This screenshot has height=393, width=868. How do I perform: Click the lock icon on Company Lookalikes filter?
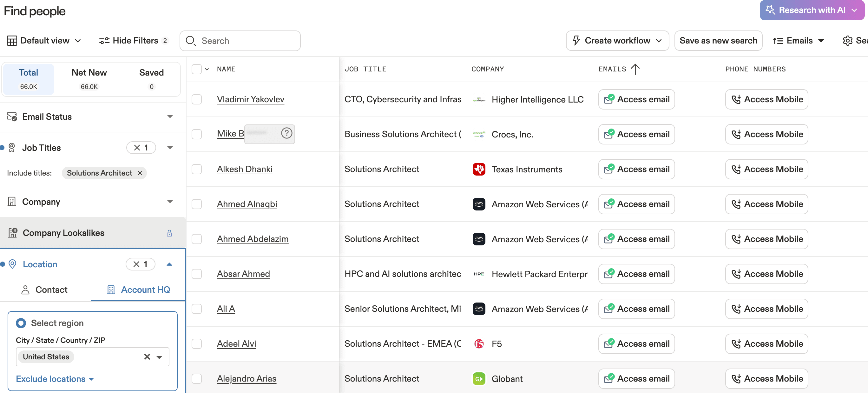169,233
